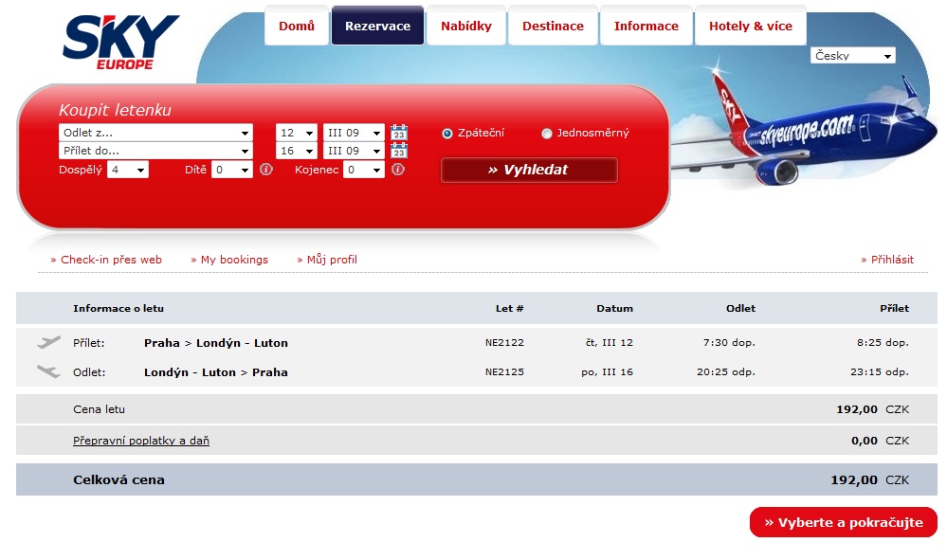Screen dimensions: 947x560
Task: Open the departure date calendar icon
Action: coord(398,132)
